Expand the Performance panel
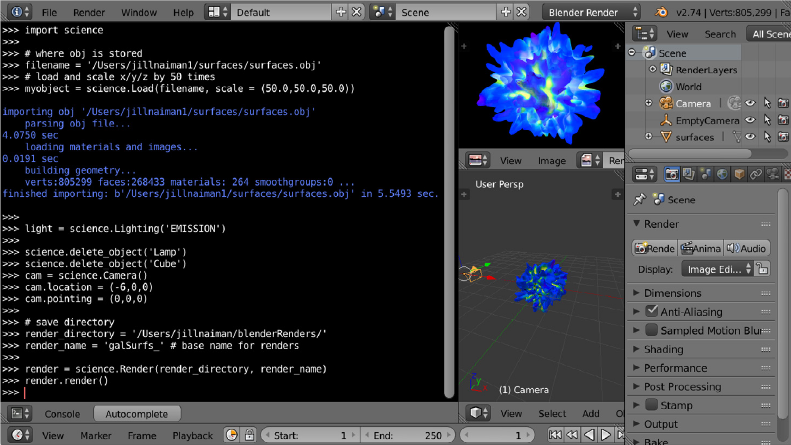791x445 pixels. (x=637, y=367)
